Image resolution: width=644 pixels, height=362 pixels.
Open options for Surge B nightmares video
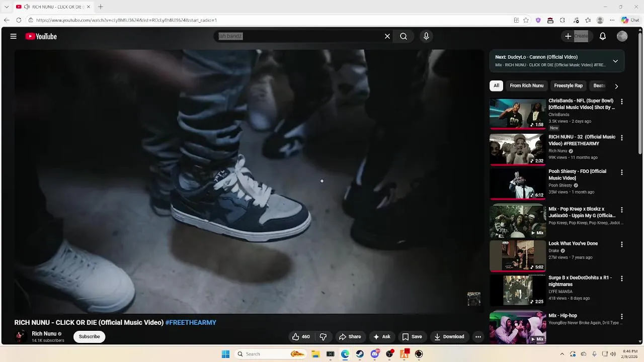621,279
